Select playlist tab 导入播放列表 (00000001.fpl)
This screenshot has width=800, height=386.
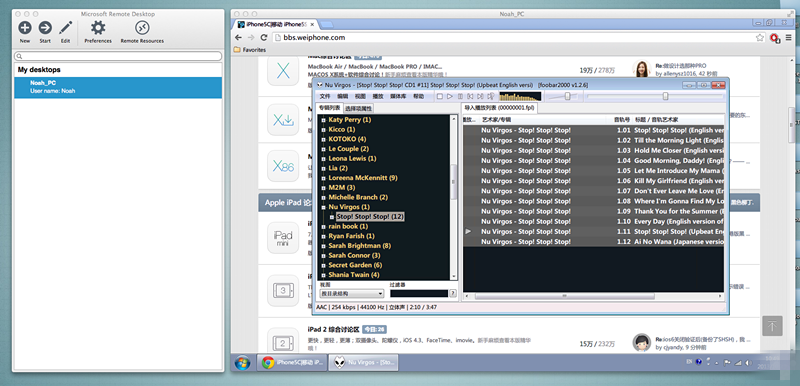(499, 108)
